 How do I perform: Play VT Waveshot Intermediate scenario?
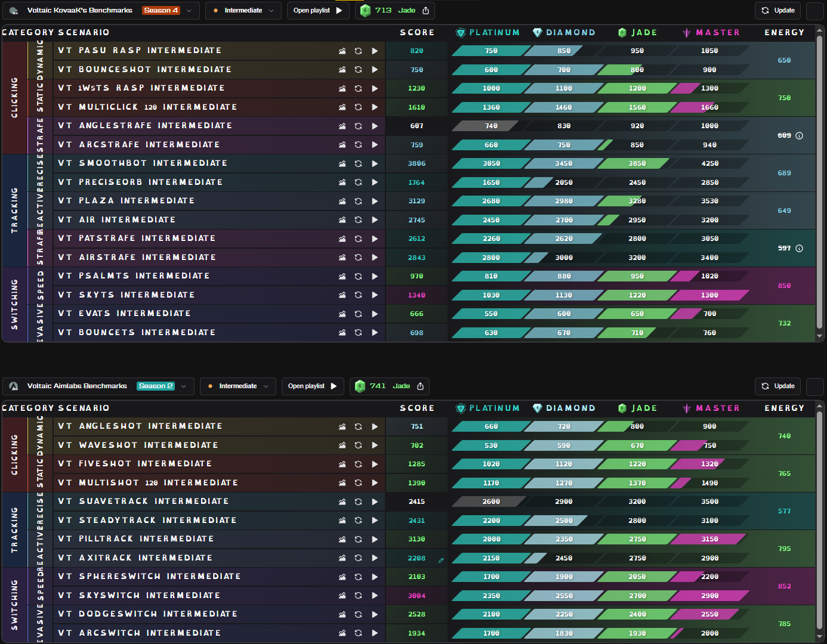(375, 445)
